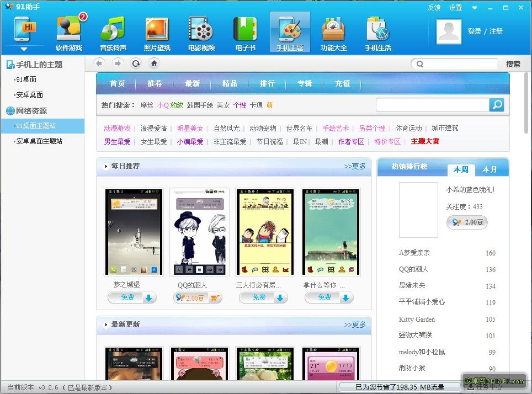Viewport: 532px width, 394px height.
Task: Open the 音乐铃声 music section
Action: [x=113, y=33]
